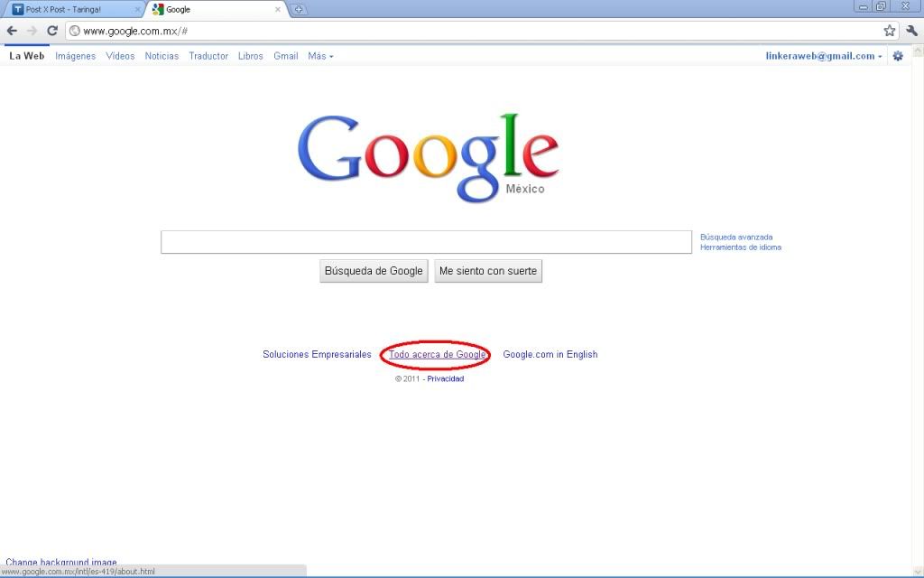
Task: Open the Búsqueda avanzada link
Action: (x=736, y=238)
